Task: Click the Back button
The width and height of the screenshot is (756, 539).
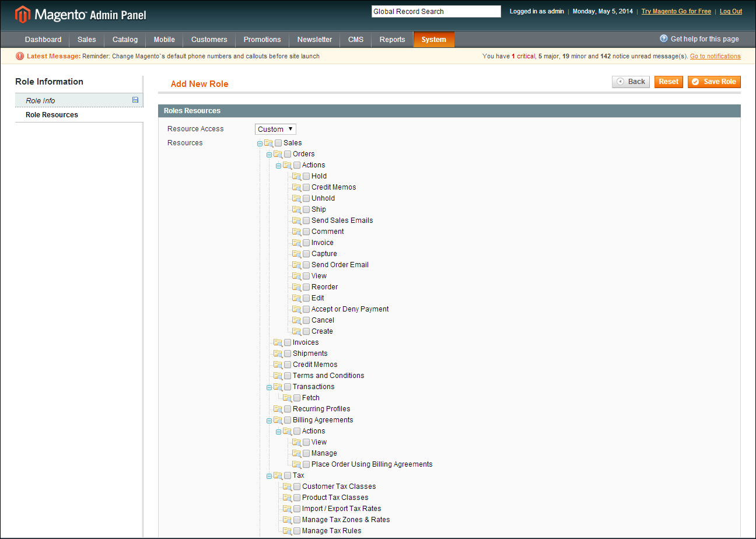Action: [x=631, y=82]
